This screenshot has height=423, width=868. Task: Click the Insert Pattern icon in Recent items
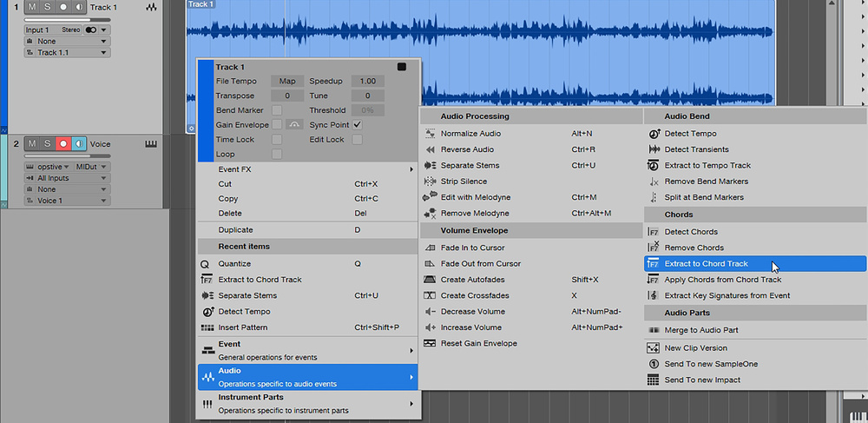tap(207, 327)
